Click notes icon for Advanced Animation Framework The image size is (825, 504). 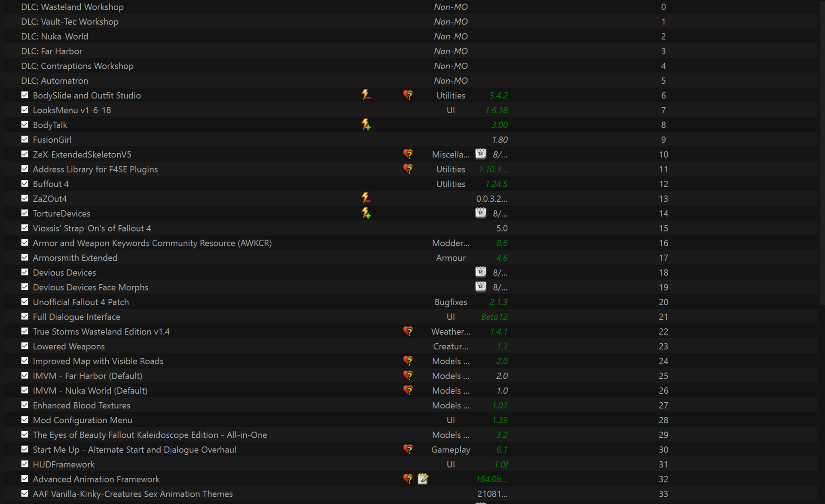pos(423,479)
